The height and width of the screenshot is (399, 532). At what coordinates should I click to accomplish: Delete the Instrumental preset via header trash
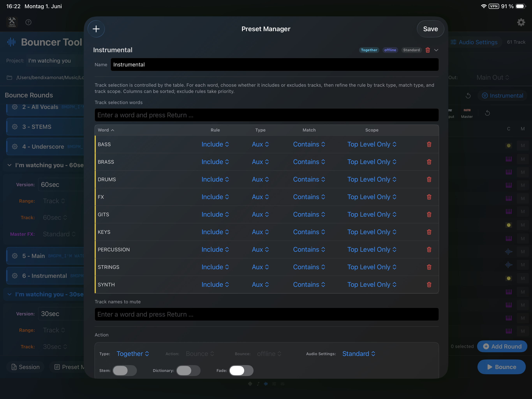[428, 50]
